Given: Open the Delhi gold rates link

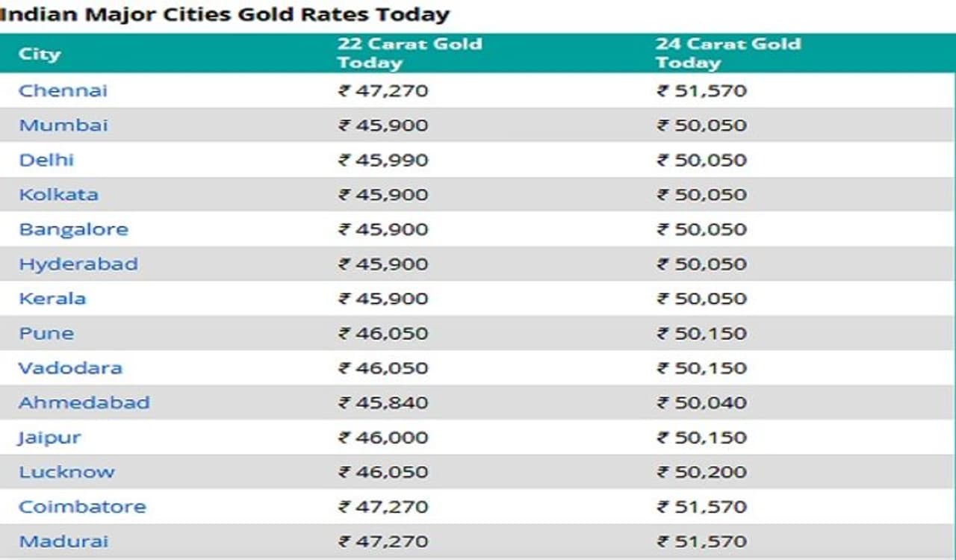Looking at the screenshot, I should (x=46, y=160).
